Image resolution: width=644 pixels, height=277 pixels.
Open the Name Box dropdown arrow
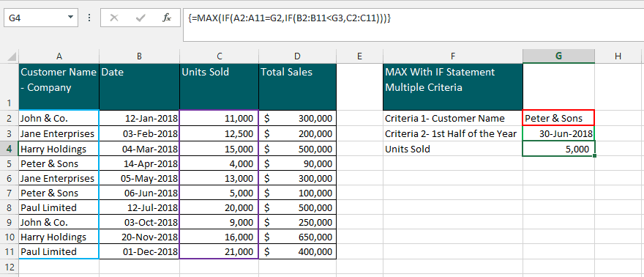click(70, 18)
